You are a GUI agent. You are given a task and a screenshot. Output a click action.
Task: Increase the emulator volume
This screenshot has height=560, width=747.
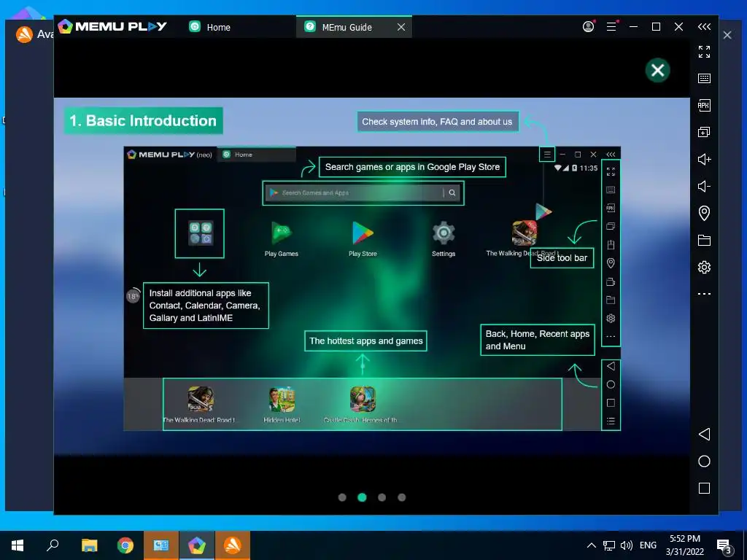[x=704, y=159]
